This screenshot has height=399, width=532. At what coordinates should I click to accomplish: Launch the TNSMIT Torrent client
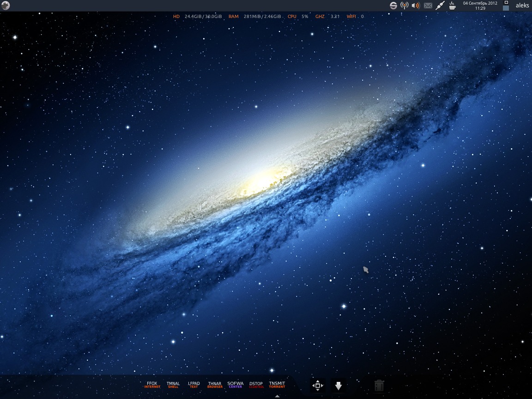click(x=277, y=385)
